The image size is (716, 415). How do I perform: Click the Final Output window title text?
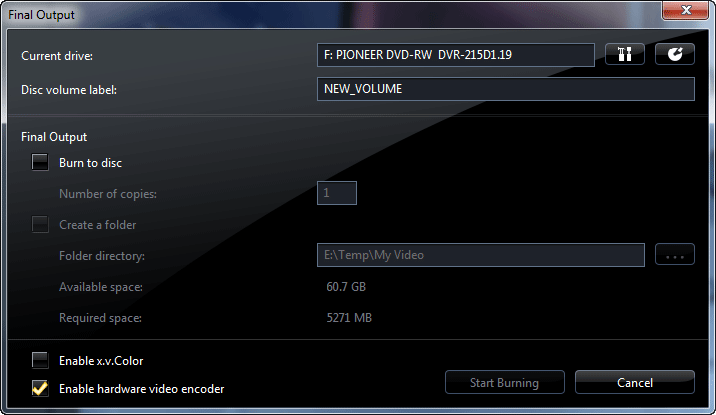click(42, 15)
